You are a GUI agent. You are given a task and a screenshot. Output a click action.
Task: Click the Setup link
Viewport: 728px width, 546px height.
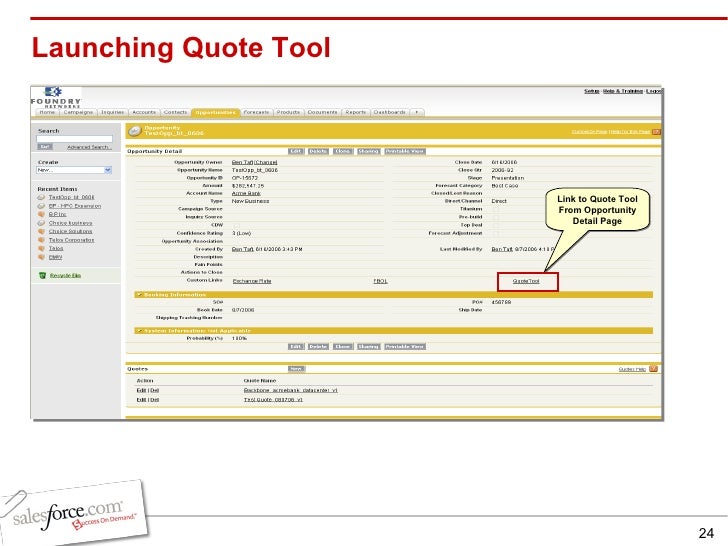(x=592, y=91)
